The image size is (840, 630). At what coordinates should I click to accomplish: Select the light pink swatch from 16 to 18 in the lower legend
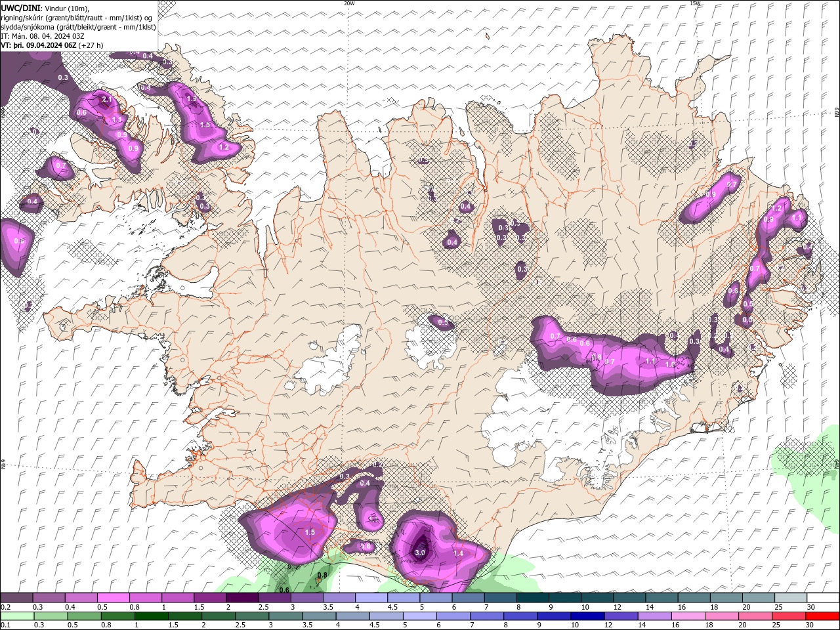(x=687, y=616)
